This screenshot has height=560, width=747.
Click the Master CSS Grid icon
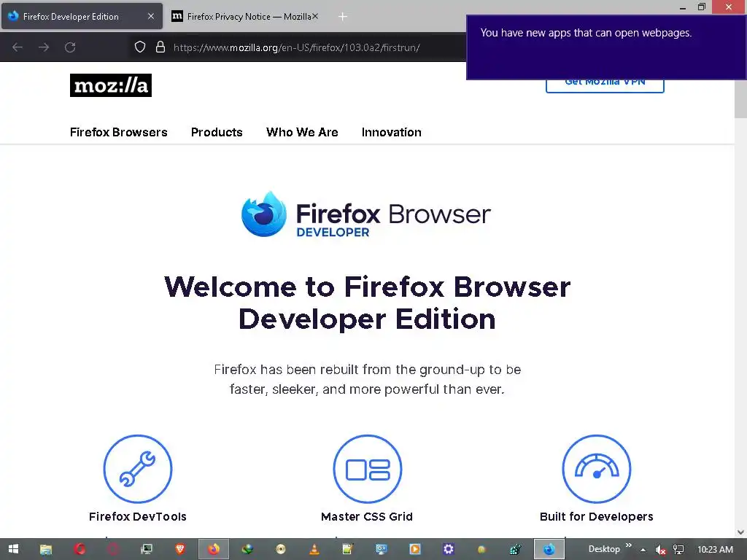point(368,469)
